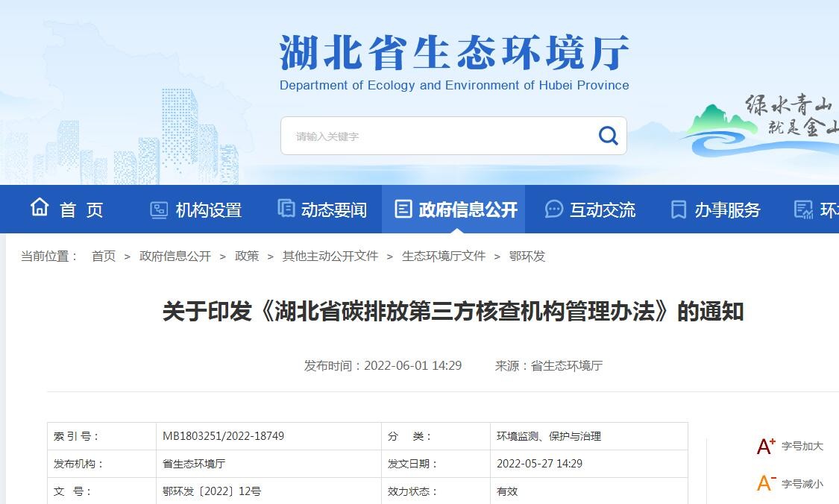Open breadcrumb link 其他主动公开文件
Viewport: 839px width, 504px height.
[330, 256]
